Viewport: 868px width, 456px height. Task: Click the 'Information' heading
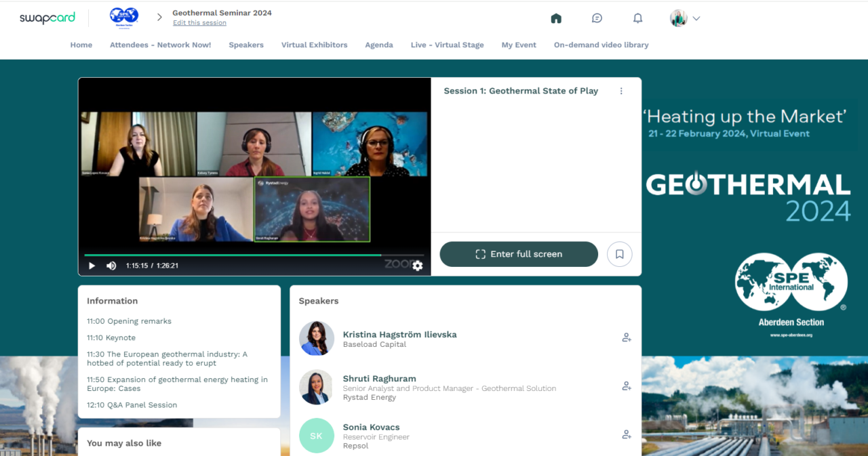click(112, 301)
